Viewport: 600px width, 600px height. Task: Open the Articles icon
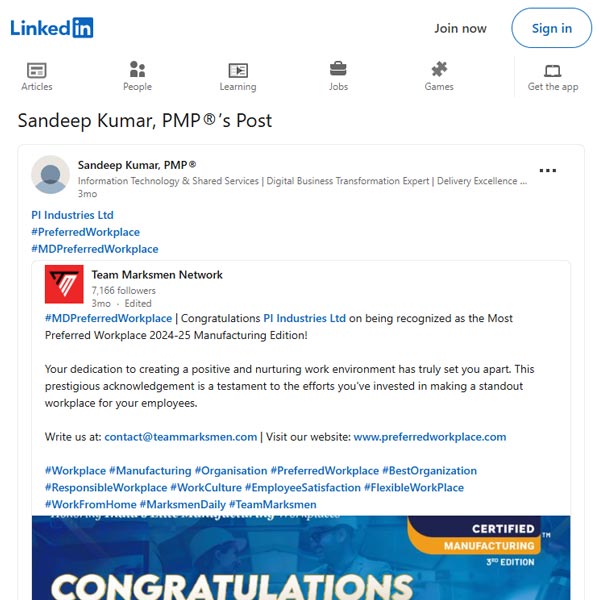(37, 70)
